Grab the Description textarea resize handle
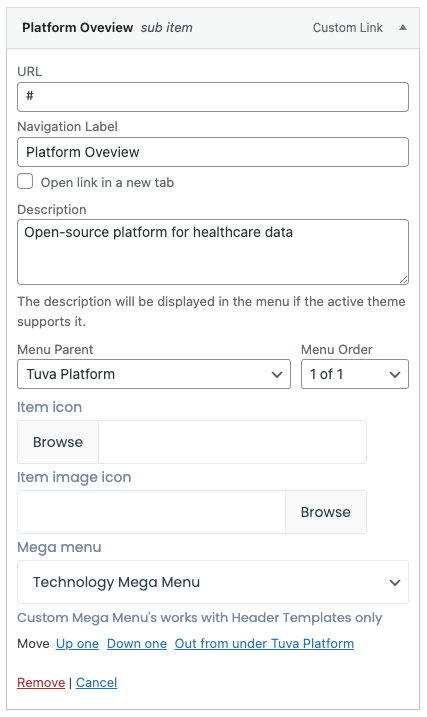Image resolution: width=427 pixels, height=717 pixels. click(404, 279)
